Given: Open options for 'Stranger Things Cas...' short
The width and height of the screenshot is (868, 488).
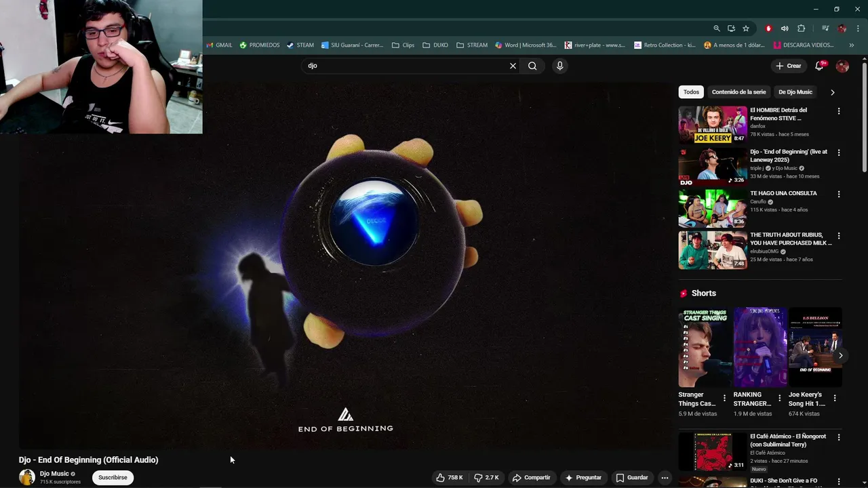Looking at the screenshot, I should pyautogui.click(x=724, y=399).
